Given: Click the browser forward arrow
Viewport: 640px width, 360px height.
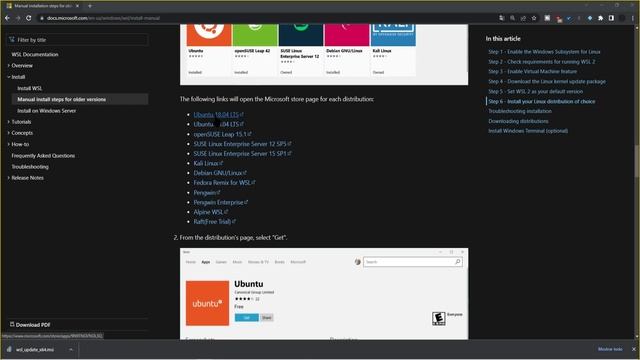Looking at the screenshot, I should coord(18,18).
